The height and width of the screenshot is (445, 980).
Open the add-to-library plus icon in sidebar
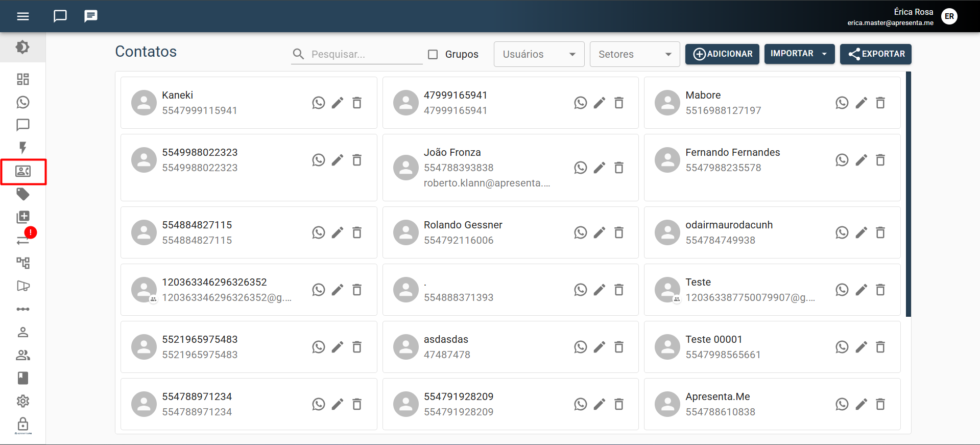tap(23, 217)
